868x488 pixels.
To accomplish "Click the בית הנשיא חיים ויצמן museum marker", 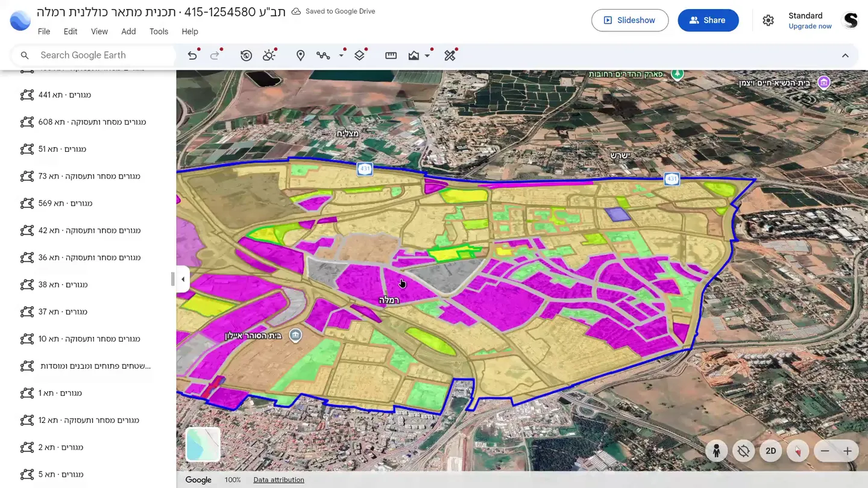I will (x=824, y=83).
